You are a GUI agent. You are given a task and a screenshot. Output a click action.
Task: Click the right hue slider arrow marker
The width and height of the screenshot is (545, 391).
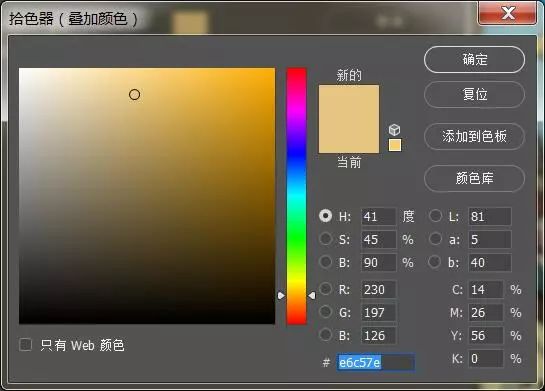[x=311, y=295]
